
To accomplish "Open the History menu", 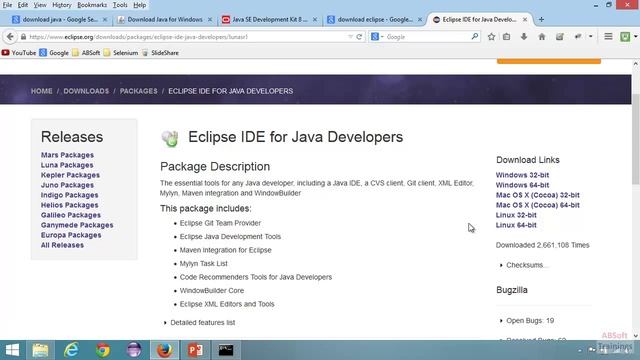I will tap(62, 5).
